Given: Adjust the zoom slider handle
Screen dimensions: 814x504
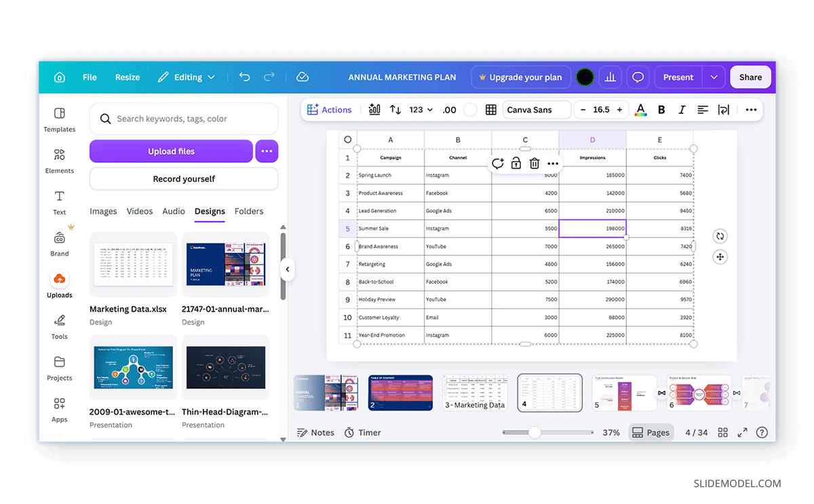Looking at the screenshot, I should (x=535, y=433).
